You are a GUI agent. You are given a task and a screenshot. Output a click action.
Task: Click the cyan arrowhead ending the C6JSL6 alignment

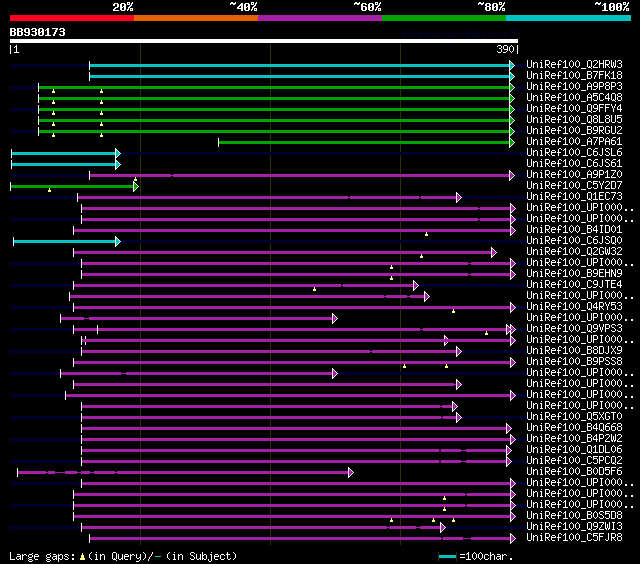click(118, 153)
